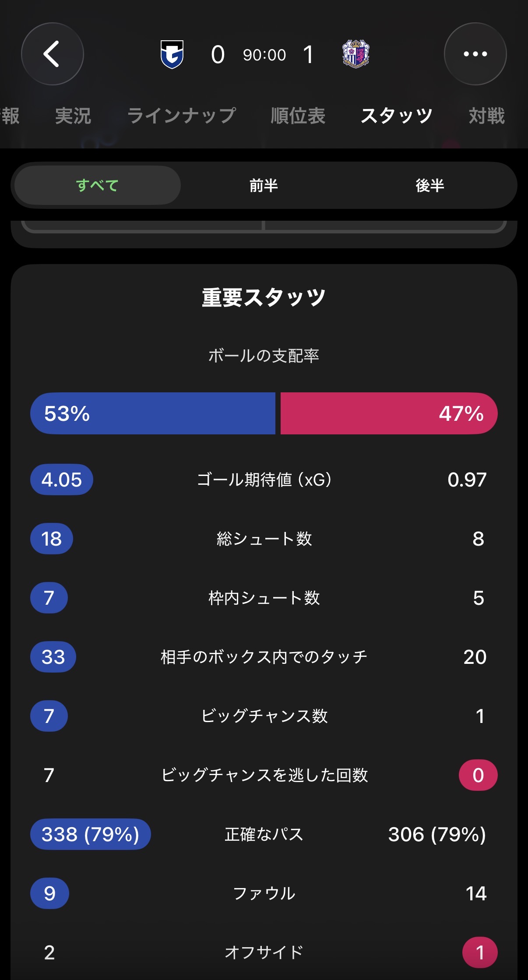Tap the 重要スタッツ section heading
This screenshot has width=528, height=980.
[x=264, y=298]
